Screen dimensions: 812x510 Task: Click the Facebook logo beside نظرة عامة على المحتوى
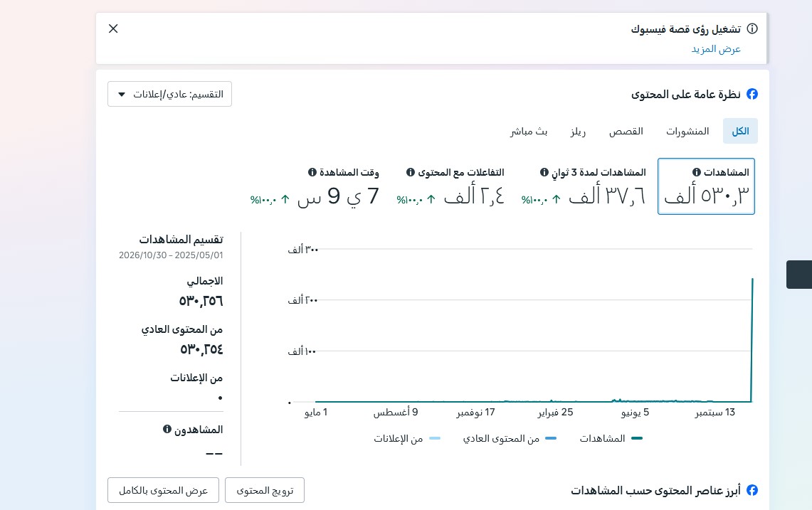point(752,94)
